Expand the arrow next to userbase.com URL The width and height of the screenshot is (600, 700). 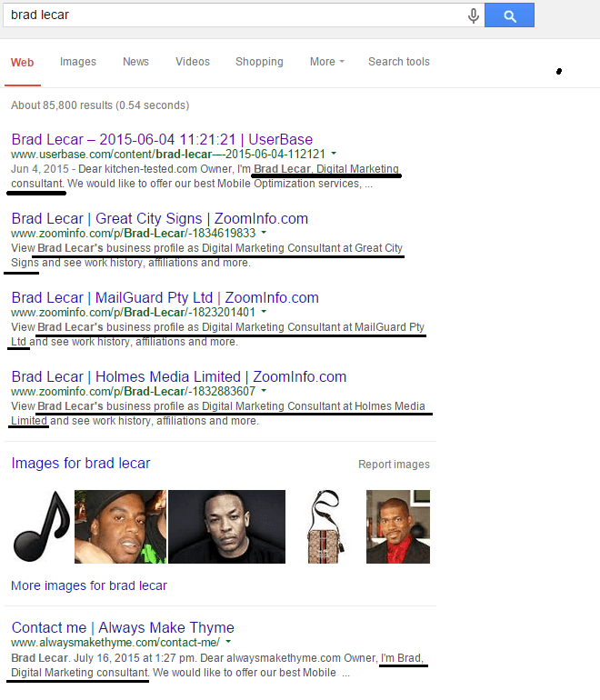334,154
